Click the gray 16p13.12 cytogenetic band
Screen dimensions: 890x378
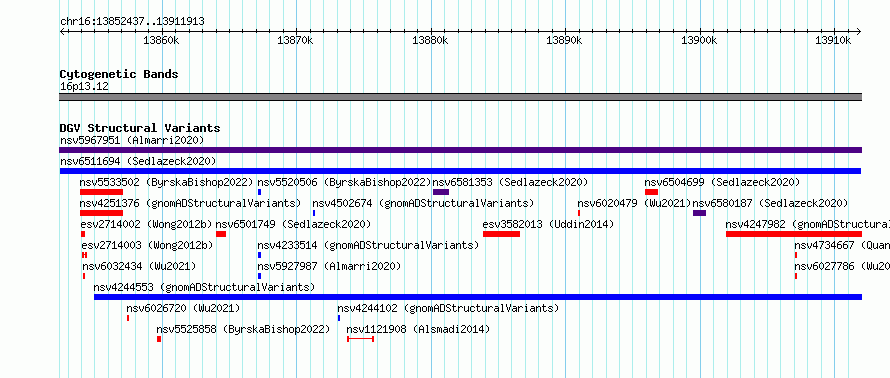point(460,97)
